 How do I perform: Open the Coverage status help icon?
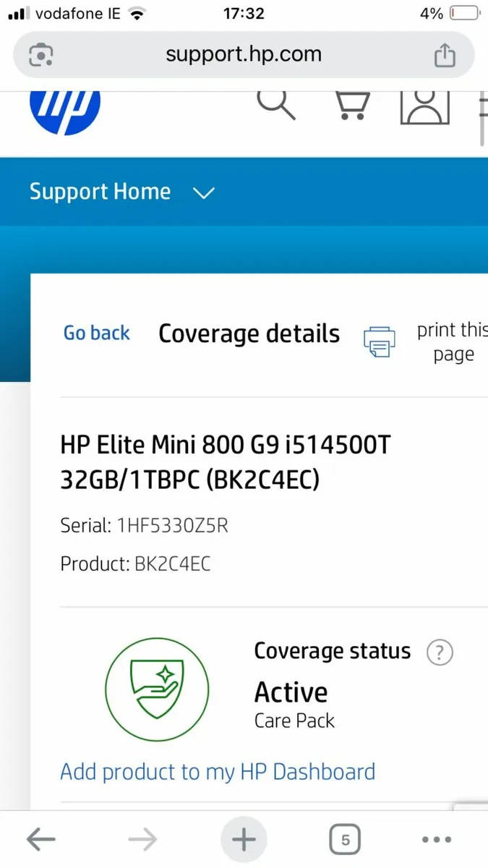(440, 652)
